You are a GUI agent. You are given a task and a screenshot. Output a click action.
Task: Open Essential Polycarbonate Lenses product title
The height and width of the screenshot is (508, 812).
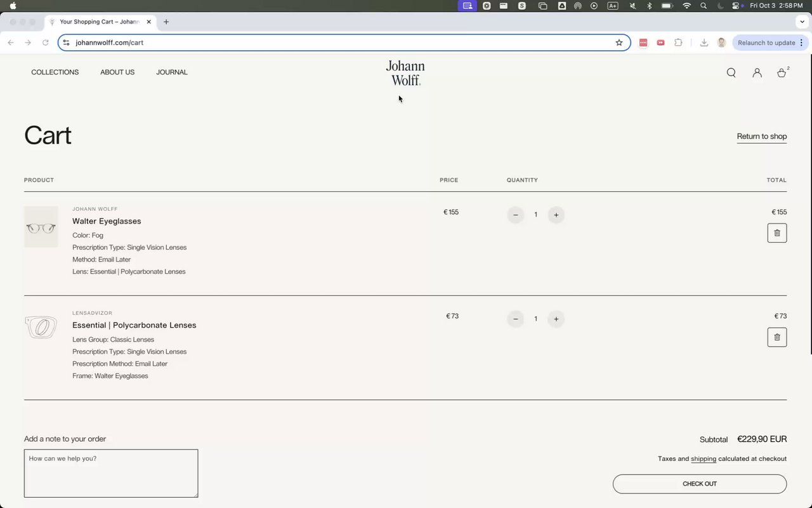134,325
